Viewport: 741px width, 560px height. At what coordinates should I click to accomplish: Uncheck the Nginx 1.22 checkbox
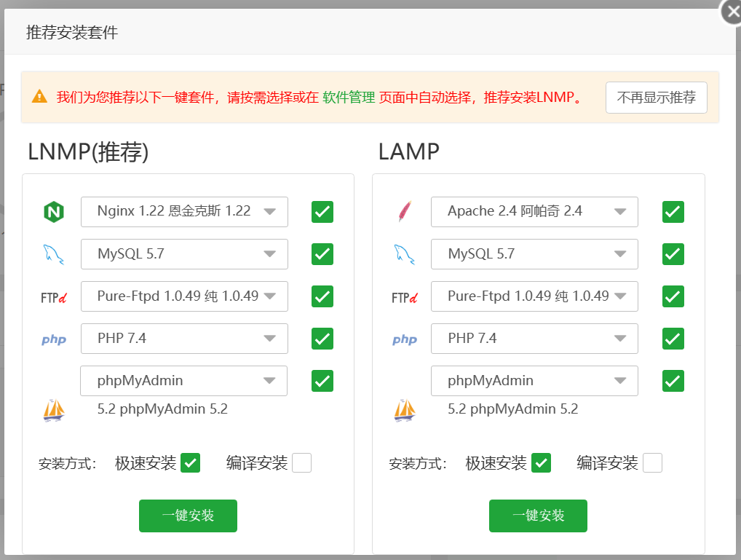pos(322,212)
